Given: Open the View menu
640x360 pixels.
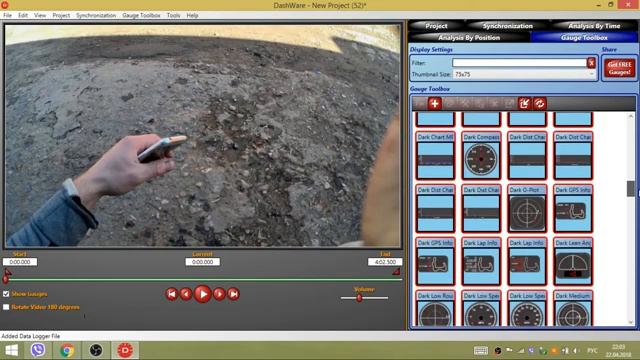Looking at the screenshot, I should pos(40,15).
